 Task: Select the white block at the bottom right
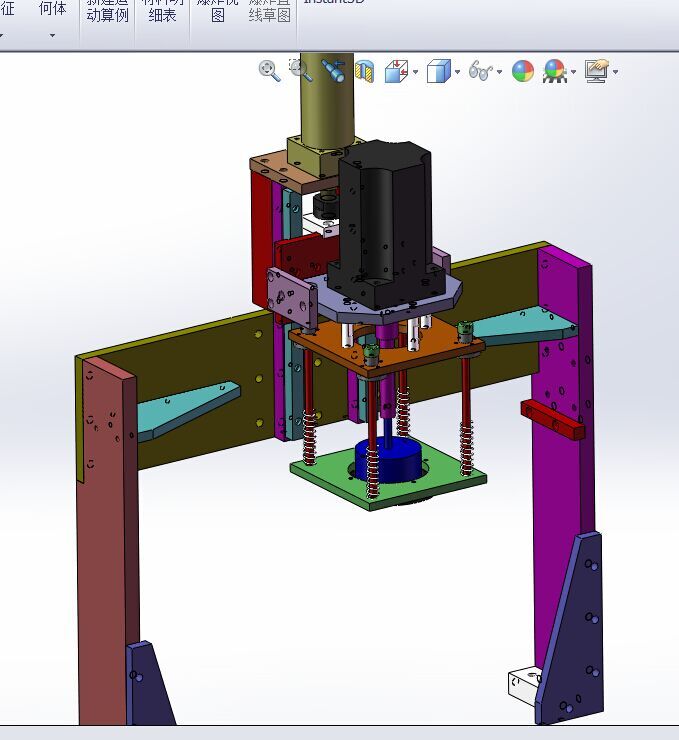coord(523,685)
